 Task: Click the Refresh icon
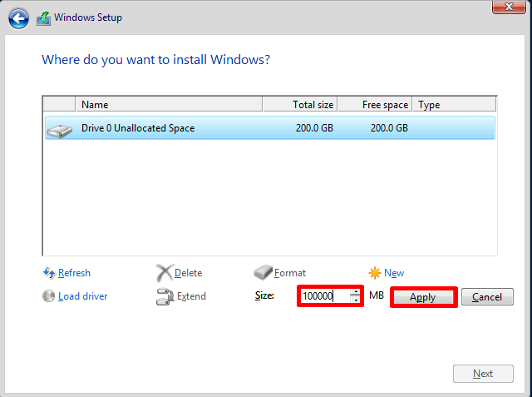coord(48,273)
